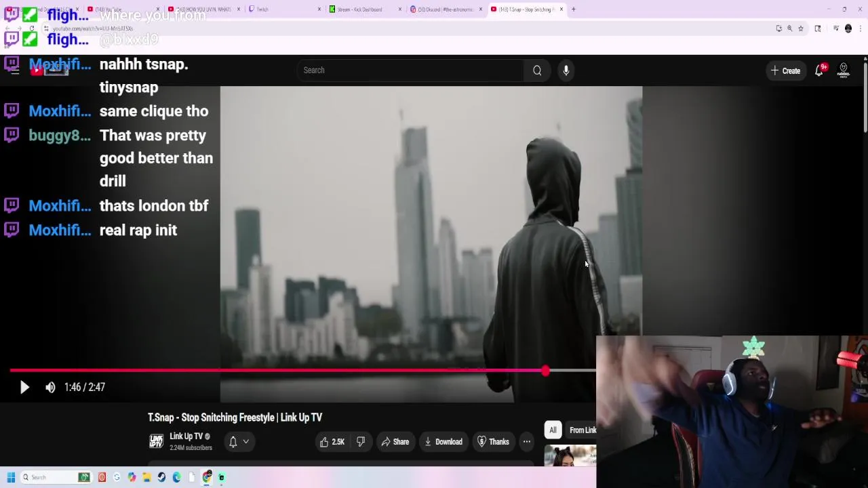Viewport: 868px width, 488px height.
Task: Open File Explorer from taskbar
Action: tap(146, 477)
